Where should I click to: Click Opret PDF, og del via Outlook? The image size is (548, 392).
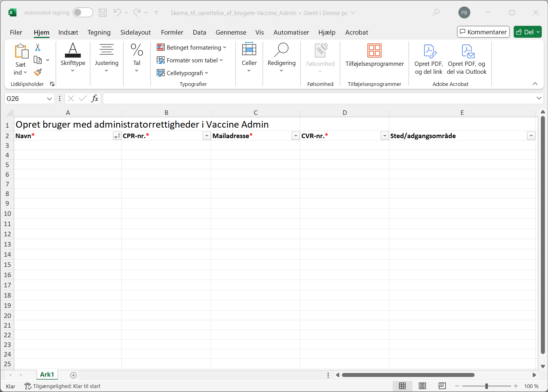467,59
